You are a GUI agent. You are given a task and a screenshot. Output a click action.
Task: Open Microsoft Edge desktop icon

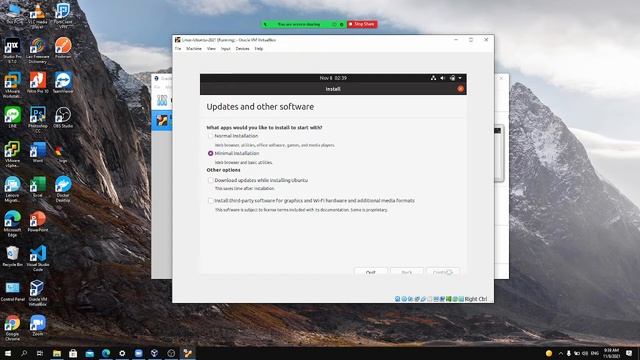(12, 224)
